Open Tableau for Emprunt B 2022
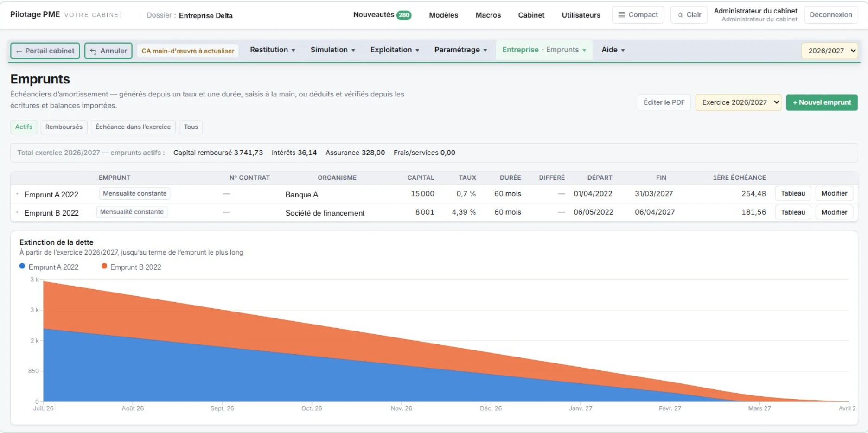The width and height of the screenshot is (868, 433). 793,212
